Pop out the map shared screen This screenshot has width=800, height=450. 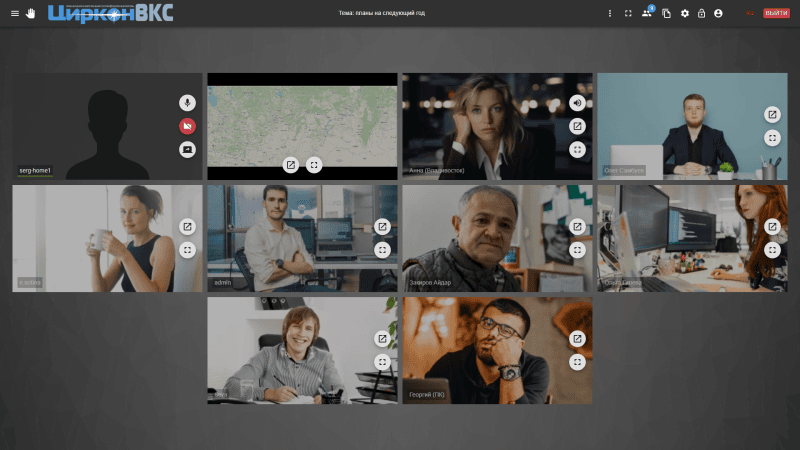[x=290, y=165]
